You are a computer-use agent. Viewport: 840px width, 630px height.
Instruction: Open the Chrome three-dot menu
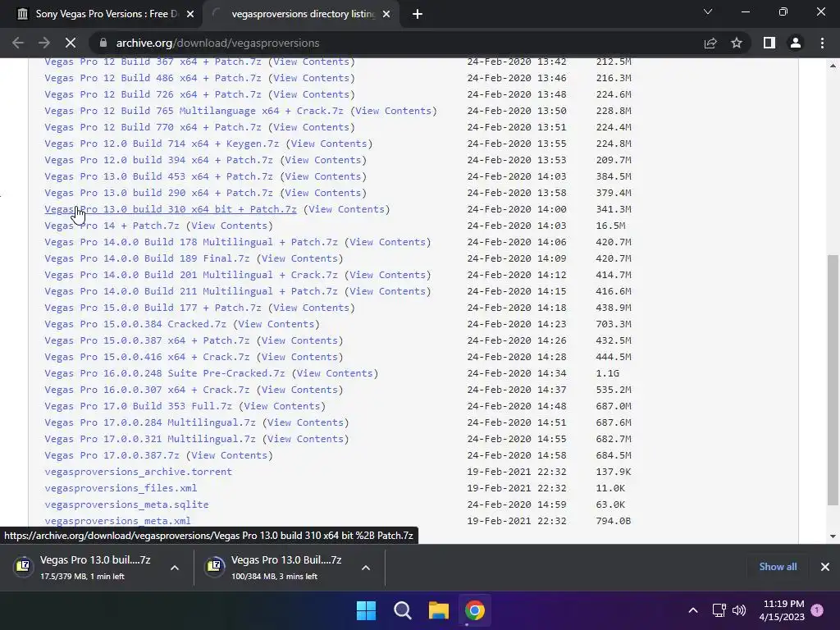tap(822, 43)
